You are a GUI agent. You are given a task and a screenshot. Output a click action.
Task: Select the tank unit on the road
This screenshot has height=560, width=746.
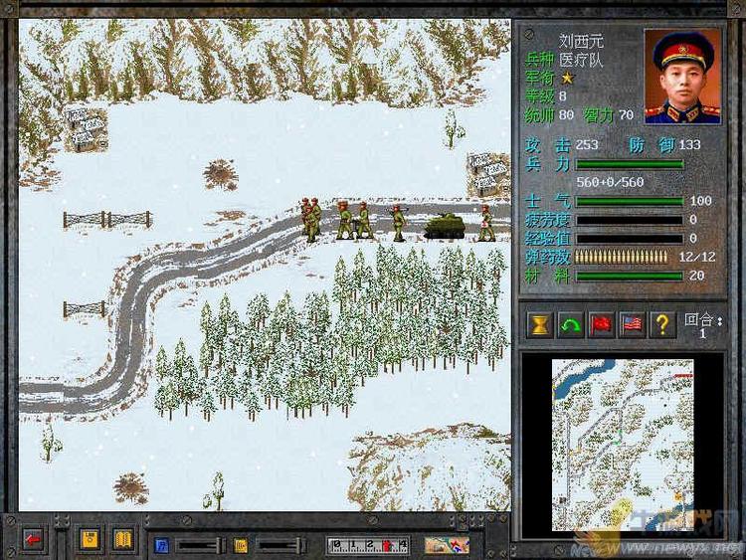[443, 228]
